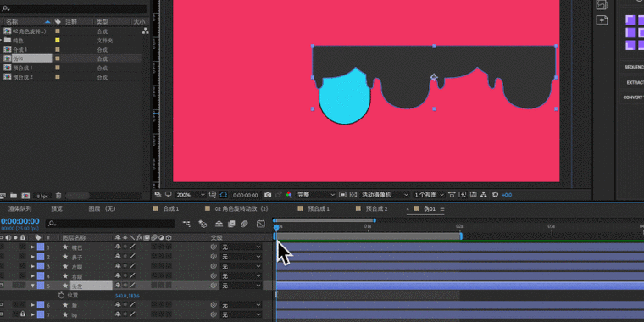Click the new item icon at right panel
644x322 pixels.
pyautogui.click(x=602, y=20)
